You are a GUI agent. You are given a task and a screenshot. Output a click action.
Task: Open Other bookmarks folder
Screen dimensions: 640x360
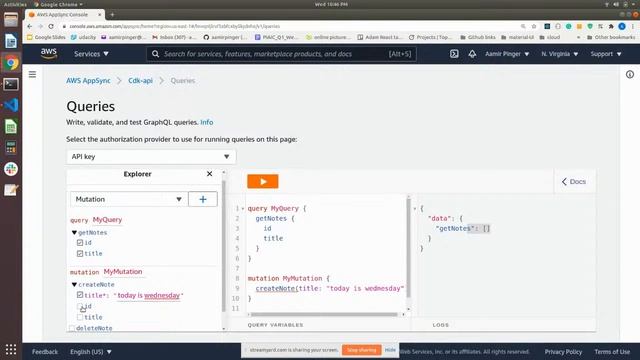pos(611,37)
